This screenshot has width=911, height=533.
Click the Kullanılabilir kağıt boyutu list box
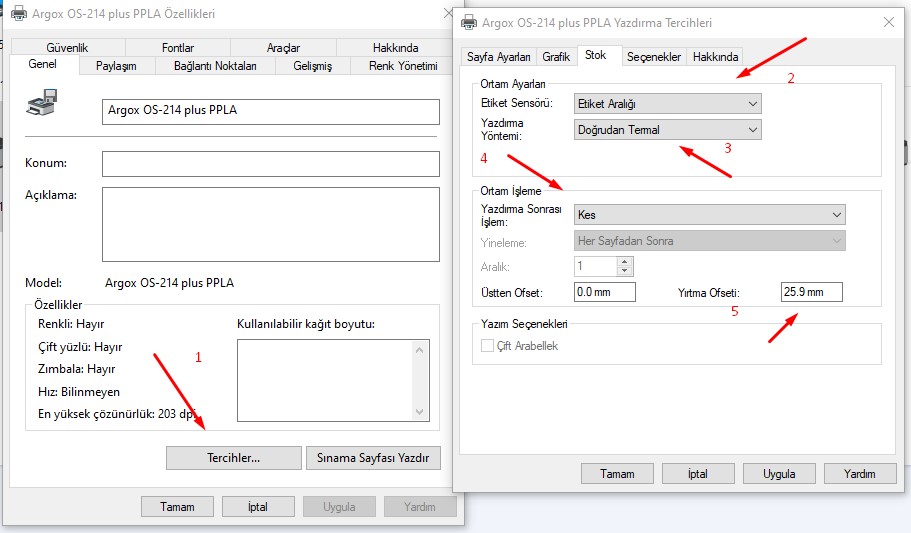tap(333, 381)
